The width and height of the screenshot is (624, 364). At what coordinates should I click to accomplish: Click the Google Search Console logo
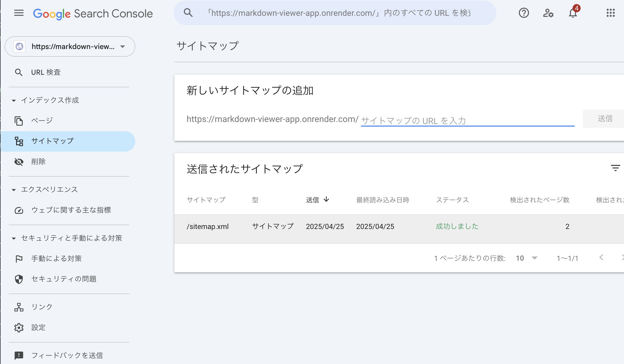point(93,14)
